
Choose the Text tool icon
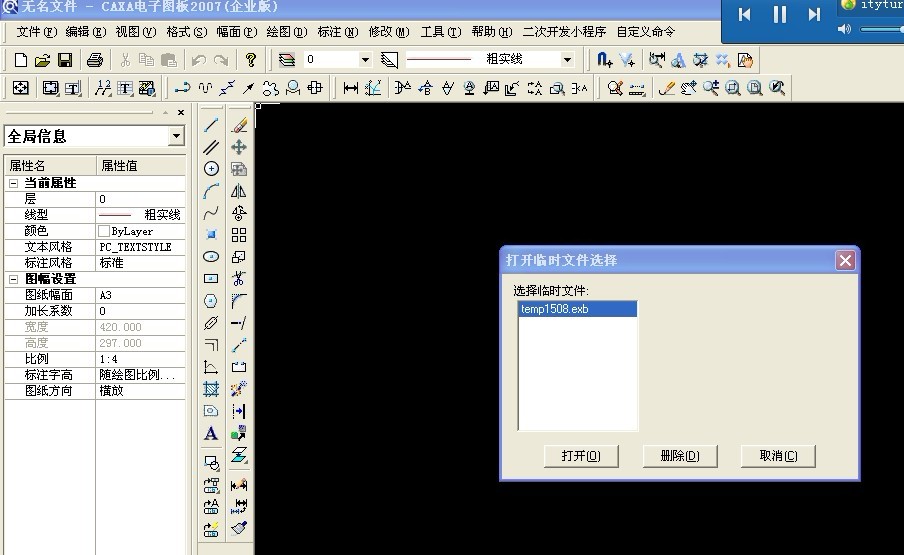[x=211, y=433]
